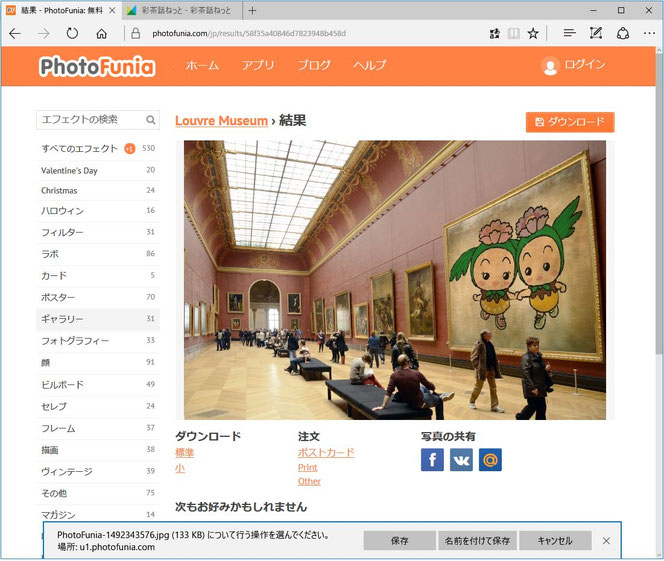Order ポストカード link

pyautogui.click(x=326, y=453)
